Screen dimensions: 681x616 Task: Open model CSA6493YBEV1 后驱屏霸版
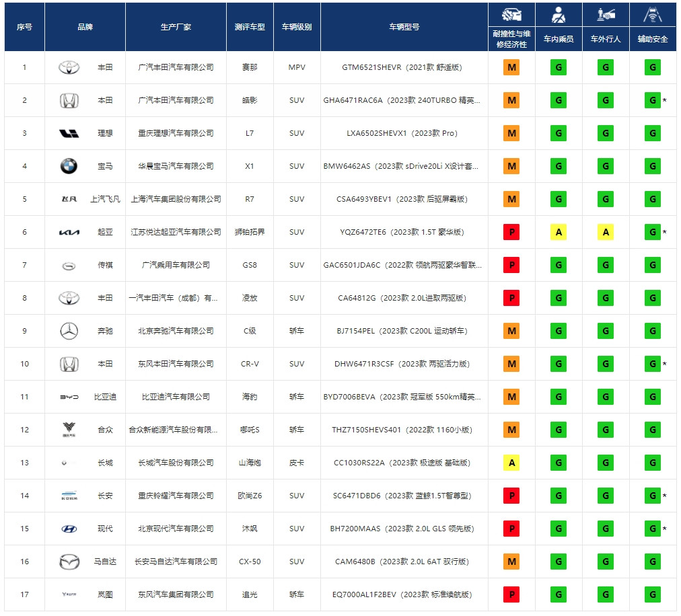(x=402, y=199)
